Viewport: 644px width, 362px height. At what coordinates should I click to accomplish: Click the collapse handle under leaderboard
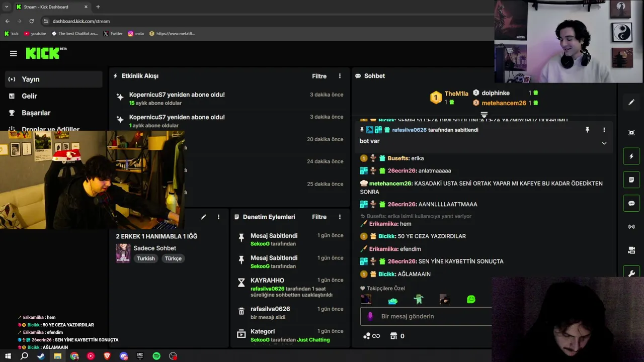(484, 115)
